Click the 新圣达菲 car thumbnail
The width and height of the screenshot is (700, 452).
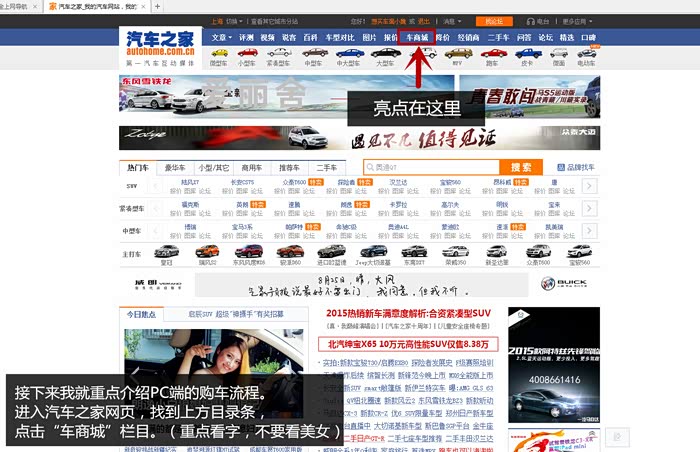click(497, 251)
